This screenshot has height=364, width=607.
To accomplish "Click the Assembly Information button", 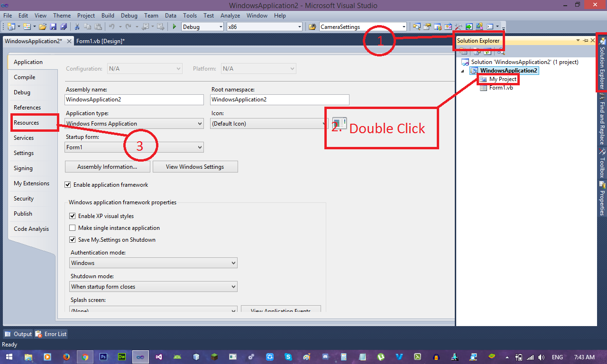I will coord(107,167).
